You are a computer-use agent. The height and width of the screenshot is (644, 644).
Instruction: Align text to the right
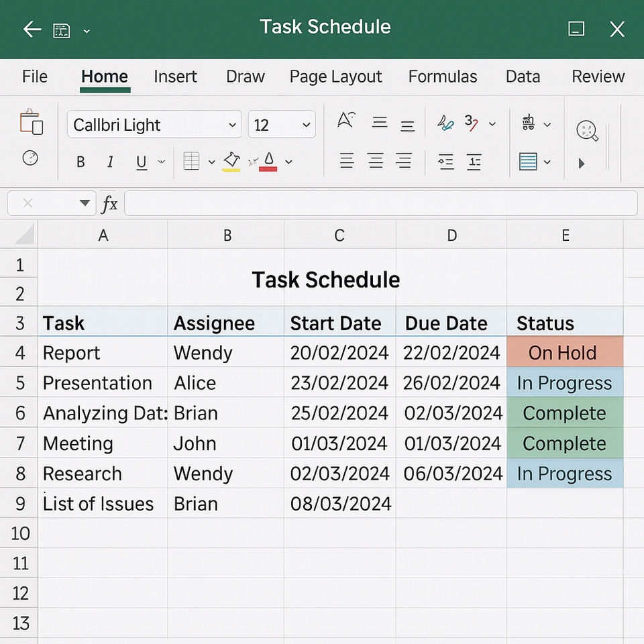click(x=404, y=161)
